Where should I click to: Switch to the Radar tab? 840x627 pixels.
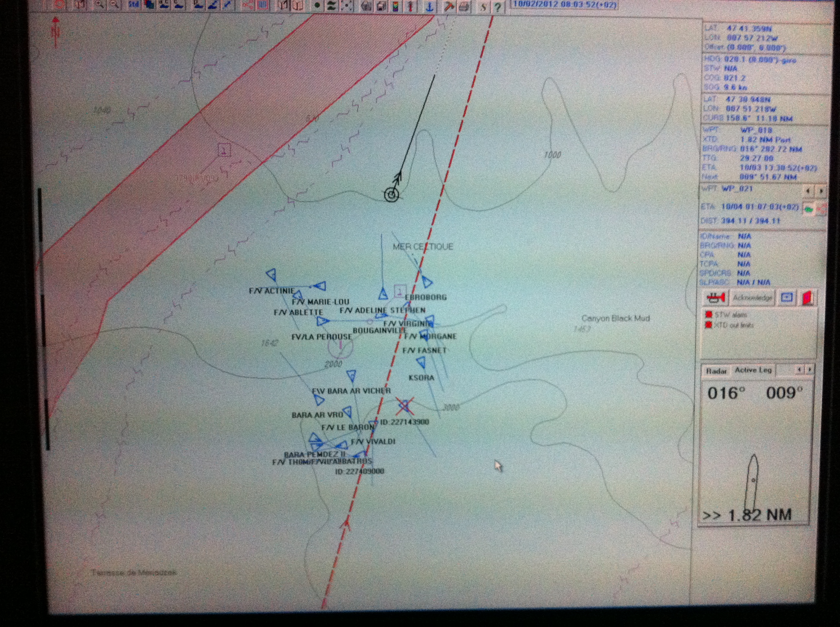pos(716,371)
